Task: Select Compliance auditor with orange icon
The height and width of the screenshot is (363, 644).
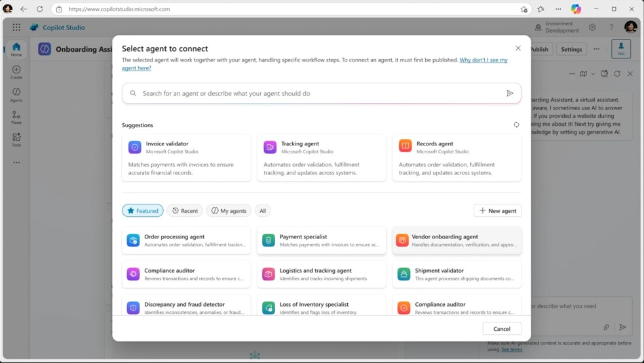Action: [457, 306]
